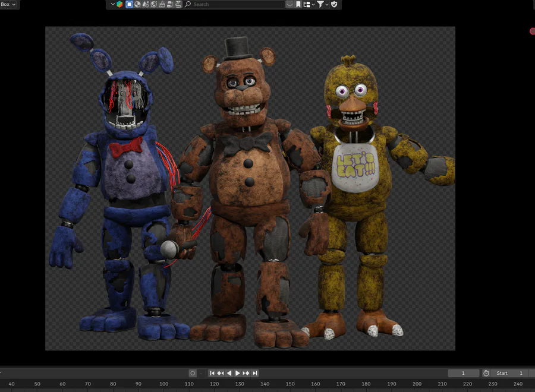Click frame 110 on the timeline ruler
The width and height of the screenshot is (535, 392).
point(189,384)
